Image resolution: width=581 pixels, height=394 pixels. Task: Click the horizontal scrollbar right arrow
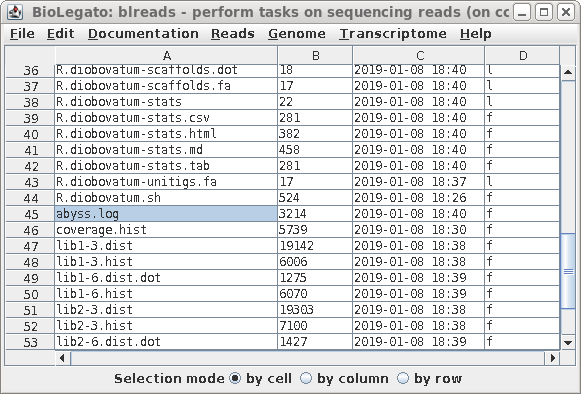[x=552, y=358]
